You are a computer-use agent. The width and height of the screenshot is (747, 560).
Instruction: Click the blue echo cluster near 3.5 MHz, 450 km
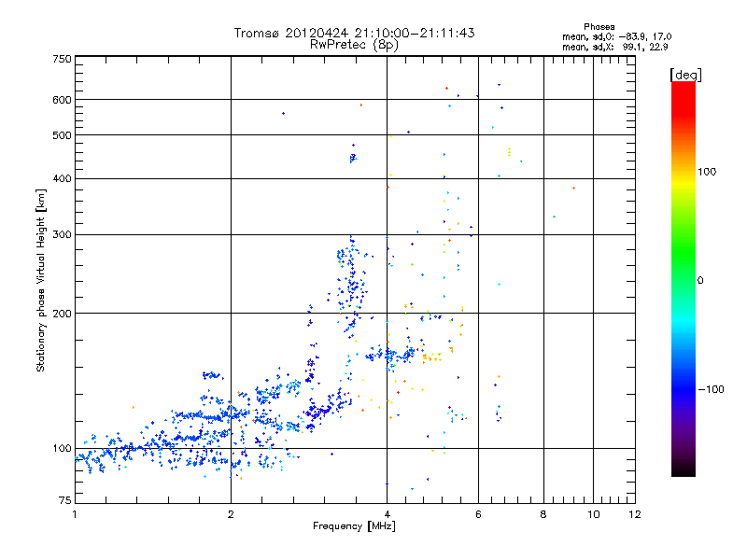[x=353, y=158]
